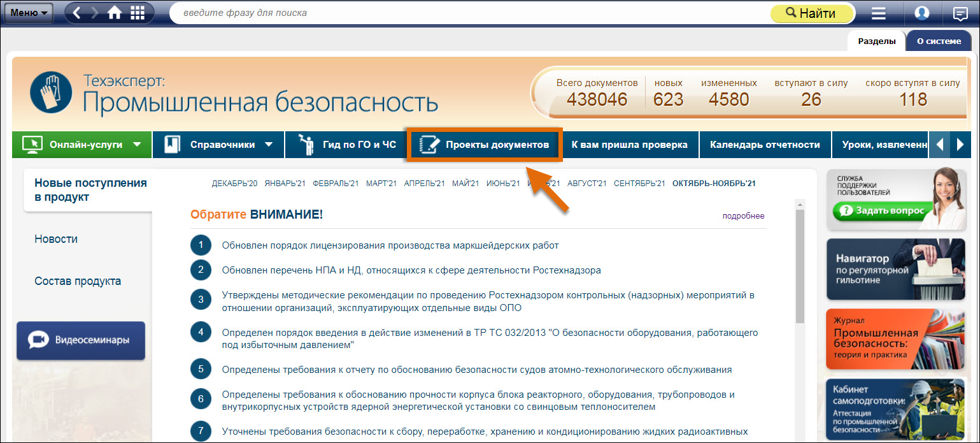The image size is (980, 443).
Task: Open link about судов атомно-технологического обслуживания
Action: click(477, 370)
